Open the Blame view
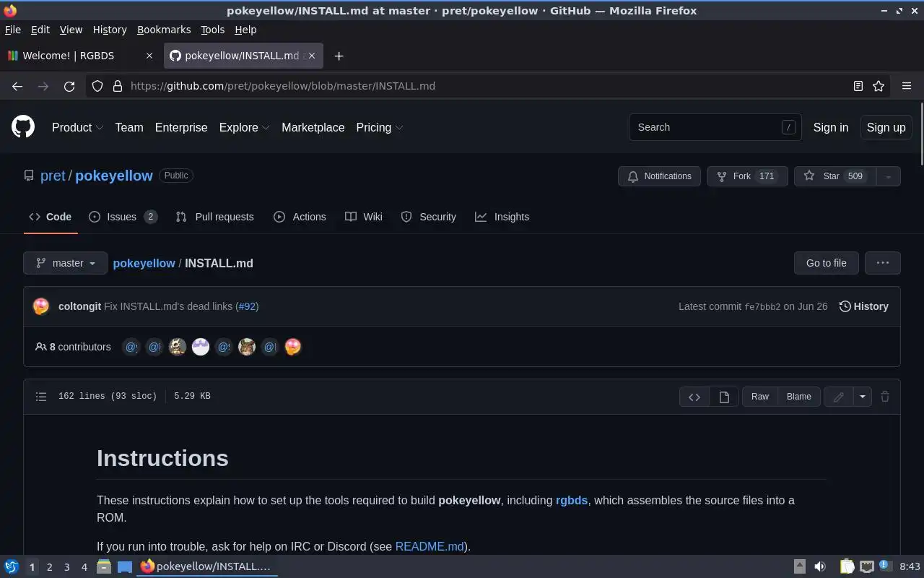Screen dimensions: 924x578 pyautogui.click(x=799, y=397)
